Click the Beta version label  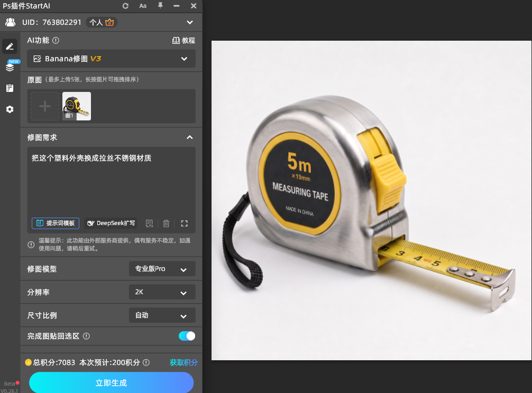pyautogui.click(x=10, y=384)
